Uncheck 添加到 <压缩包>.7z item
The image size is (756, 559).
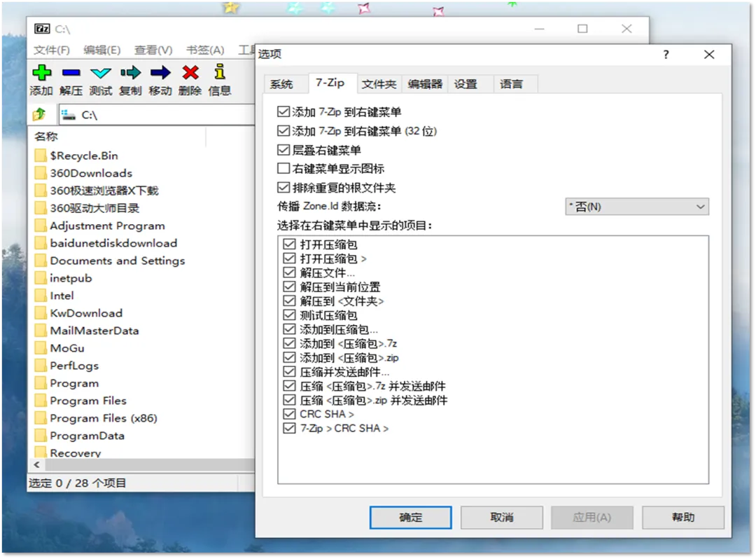289,343
